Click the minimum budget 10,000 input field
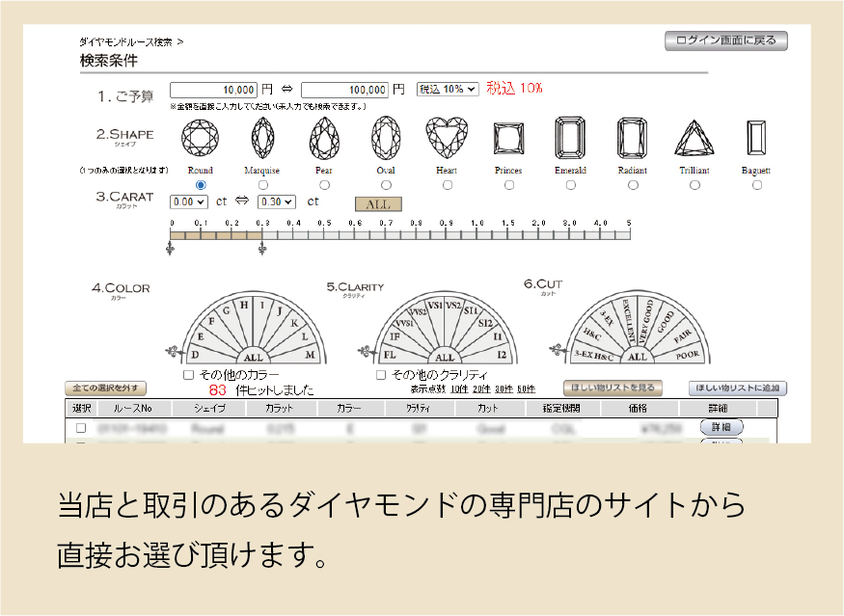 pyautogui.click(x=214, y=89)
